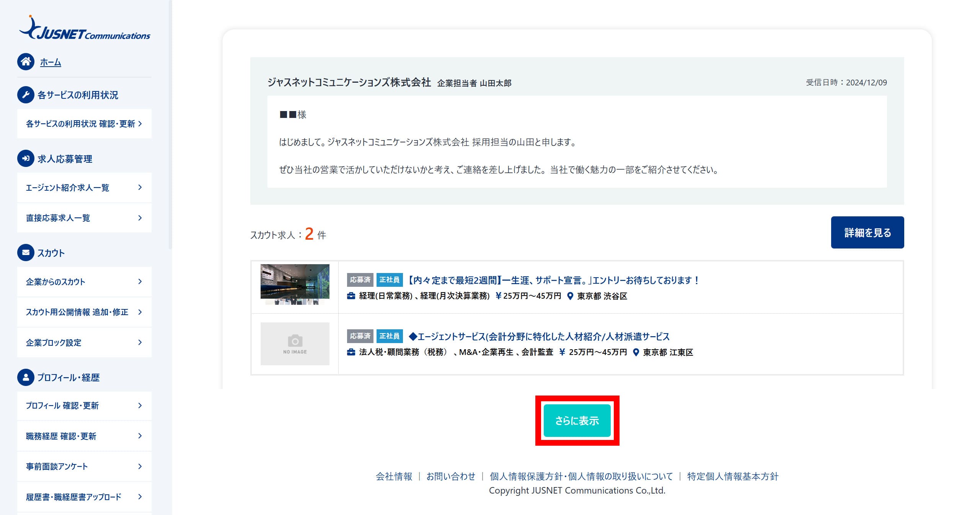The height and width of the screenshot is (515, 980).
Task: Click the envelope icon beside スカウト
Action: 26,253
